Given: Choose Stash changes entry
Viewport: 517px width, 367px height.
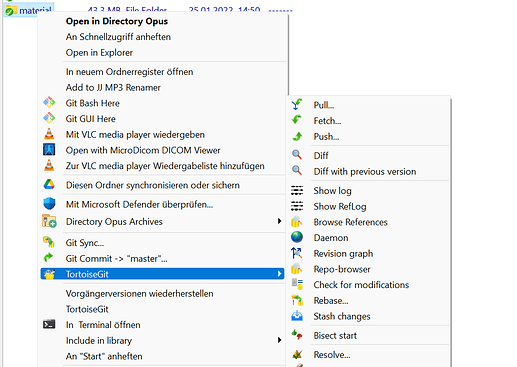Looking at the screenshot, I should click(342, 316).
